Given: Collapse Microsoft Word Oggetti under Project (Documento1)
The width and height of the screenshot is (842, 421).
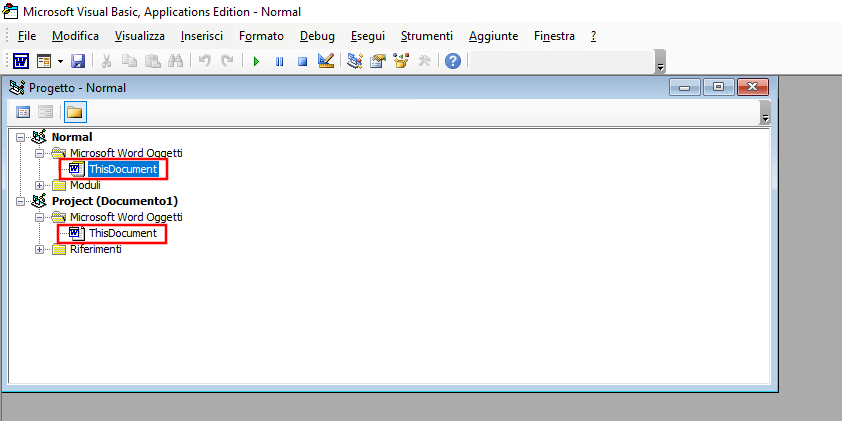Looking at the screenshot, I should [39, 217].
